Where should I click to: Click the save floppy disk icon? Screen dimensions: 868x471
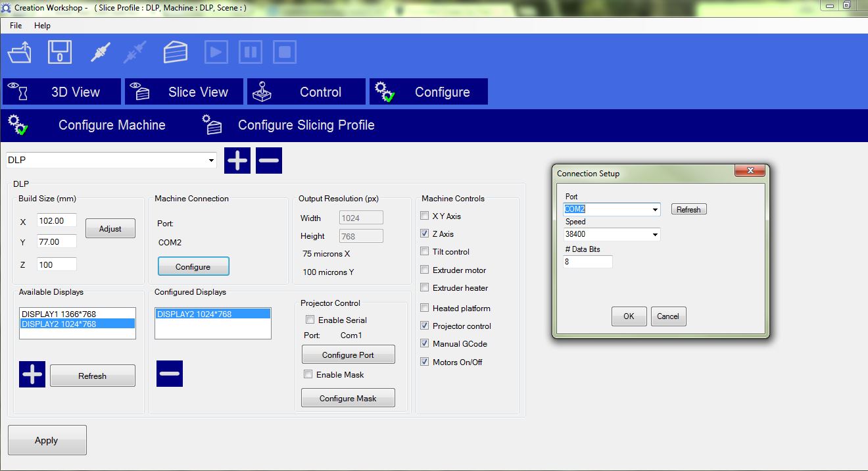point(60,52)
